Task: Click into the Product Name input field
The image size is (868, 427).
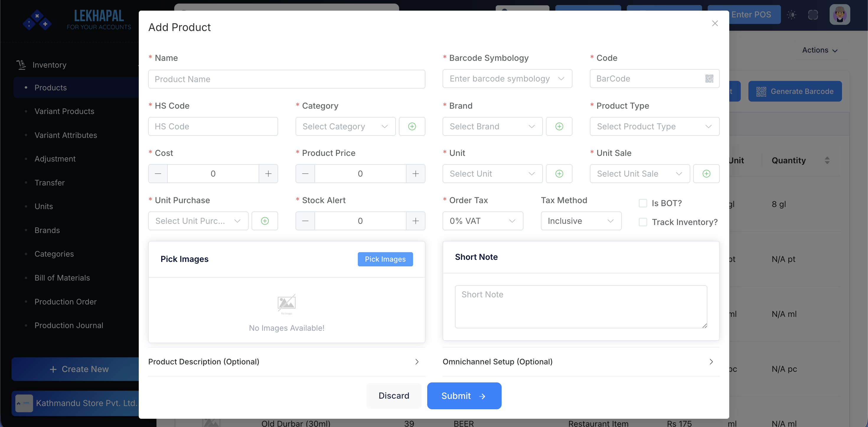Action: tap(286, 79)
